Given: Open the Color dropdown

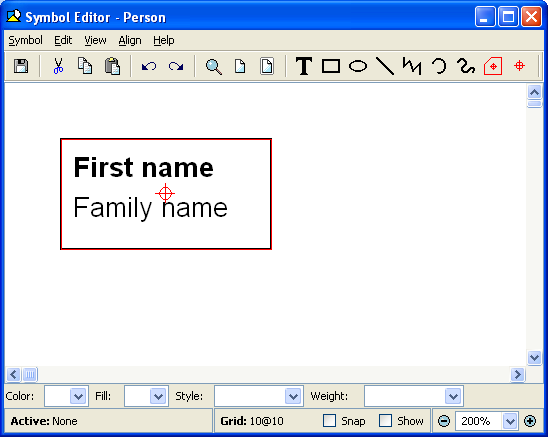Looking at the screenshot, I should click(78, 396).
